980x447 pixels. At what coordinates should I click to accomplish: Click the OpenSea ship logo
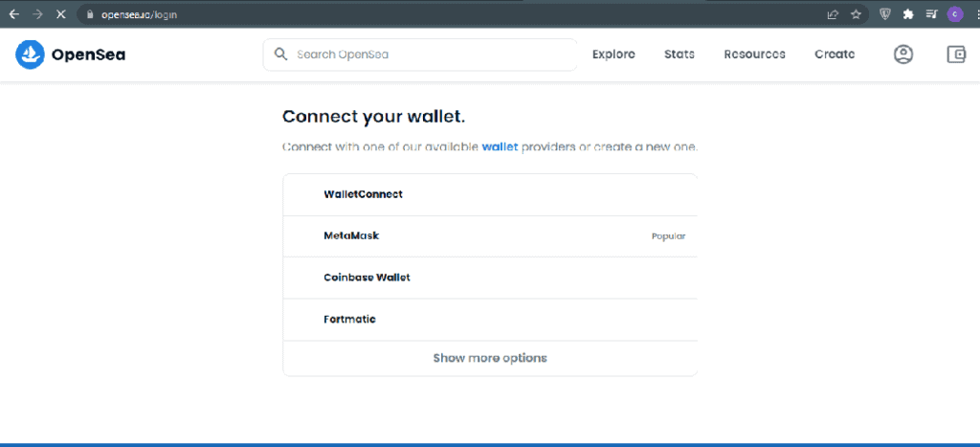coord(30,55)
